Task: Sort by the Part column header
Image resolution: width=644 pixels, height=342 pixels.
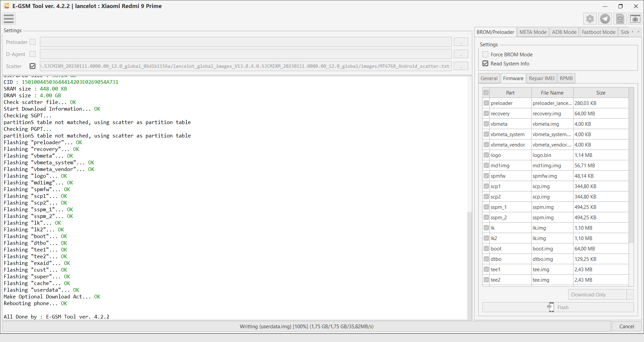Action: 510,93
